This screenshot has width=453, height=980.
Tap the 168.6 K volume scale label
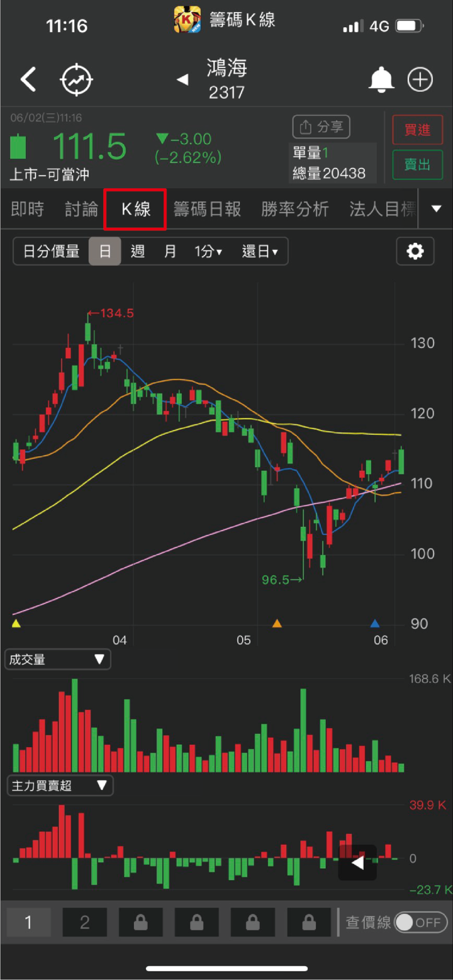(x=430, y=679)
